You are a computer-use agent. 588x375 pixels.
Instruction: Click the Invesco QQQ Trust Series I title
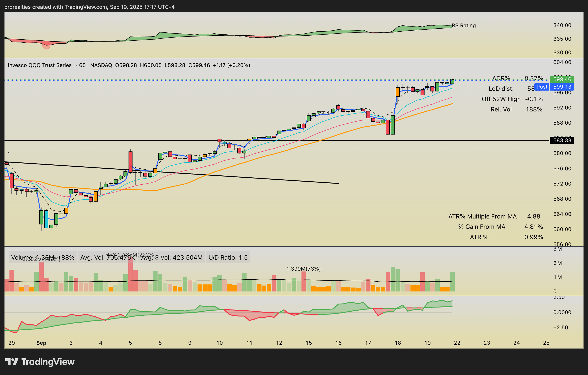click(x=41, y=65)
